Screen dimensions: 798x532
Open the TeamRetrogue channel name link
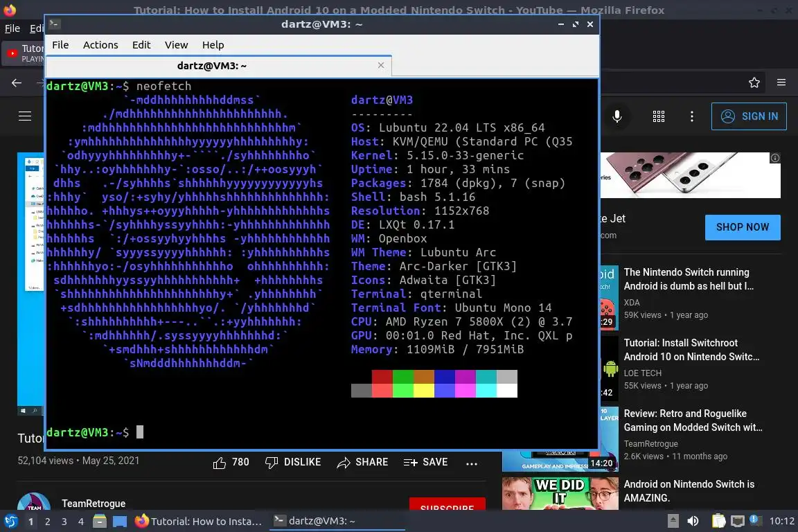click(x=94, y=504)
